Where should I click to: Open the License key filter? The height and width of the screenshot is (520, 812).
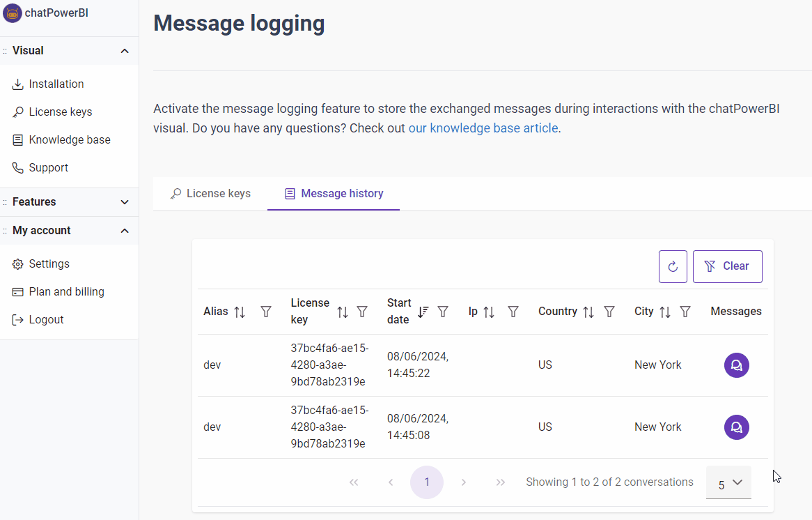pos(363,312)
